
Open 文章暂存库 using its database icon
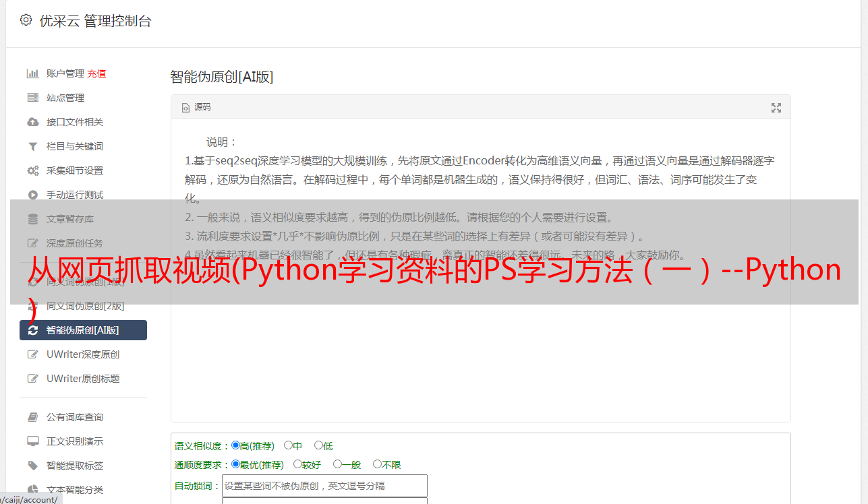click(x=32, y=219)
